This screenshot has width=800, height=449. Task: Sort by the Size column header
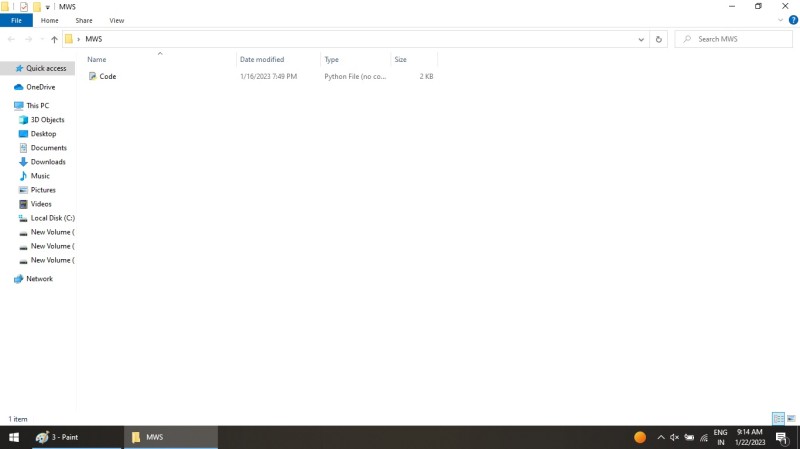(x=414, y=59)
